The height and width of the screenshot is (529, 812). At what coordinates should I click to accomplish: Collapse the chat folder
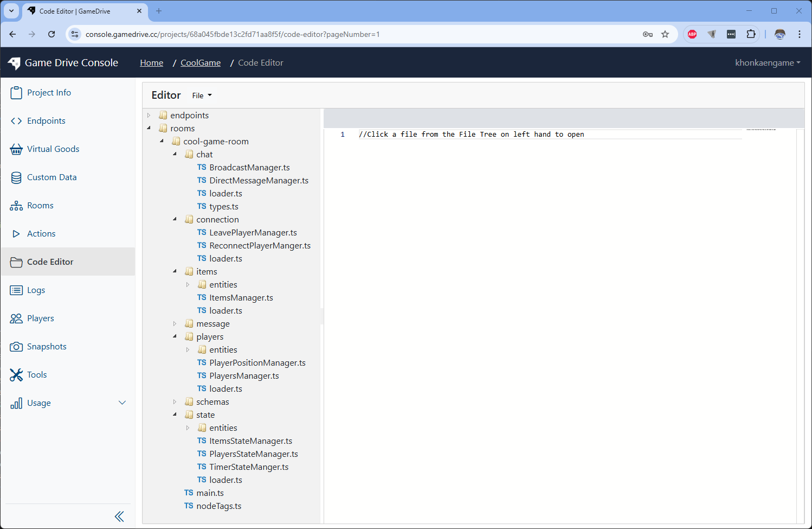coord(175,155)
